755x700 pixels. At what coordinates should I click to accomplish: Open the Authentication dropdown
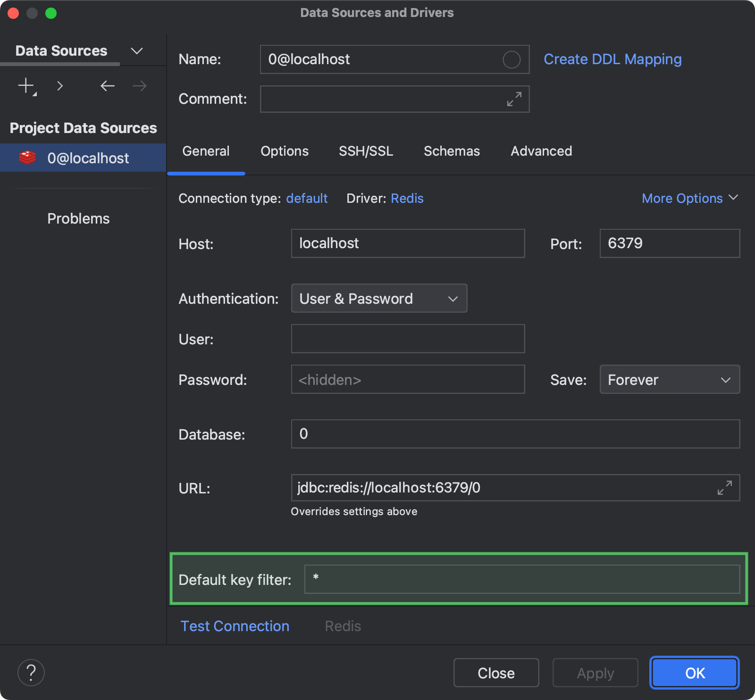[378, 298]
